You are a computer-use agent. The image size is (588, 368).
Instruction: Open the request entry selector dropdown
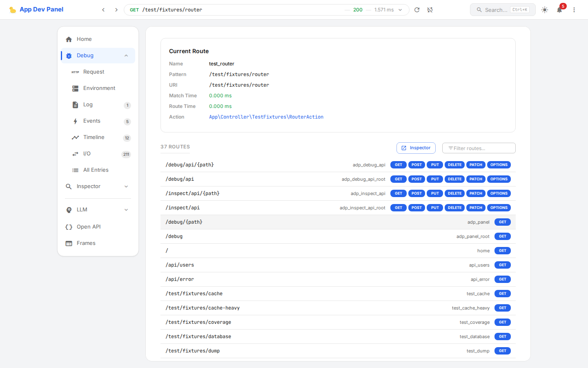(x=400, y=10)
